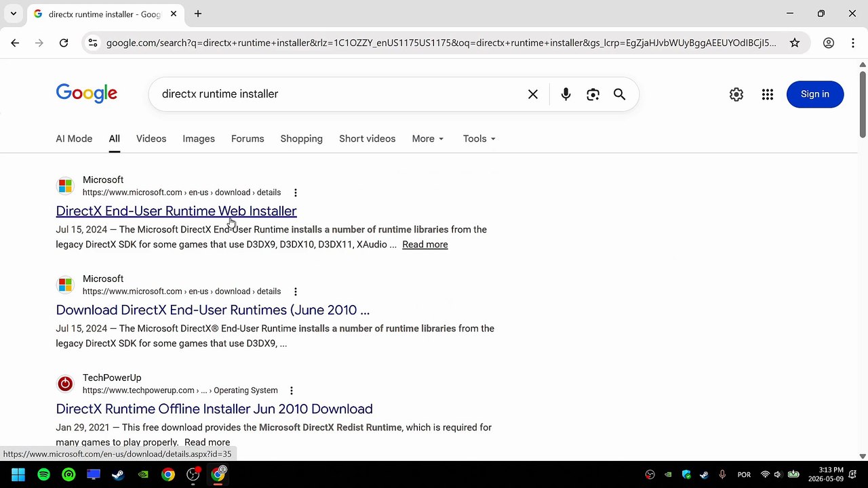Open options for the Web Installer result
The width and height of the screenshot is (868, 488).
pyautogui.click(x=295, y=192)
